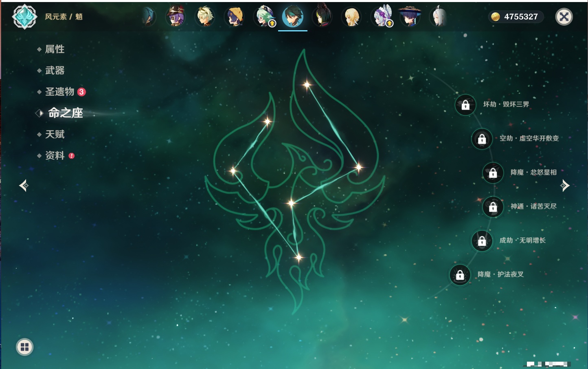Image resolution: width=588 pixels, height=369 pixels.
Task: Click the 降魔·护法夜叉 label
Action: coord(500,274)
